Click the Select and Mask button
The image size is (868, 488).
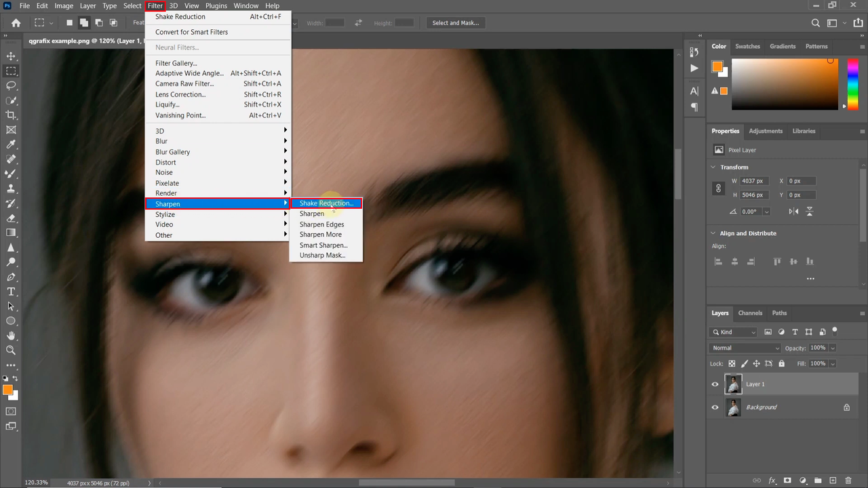pos(456,23)
